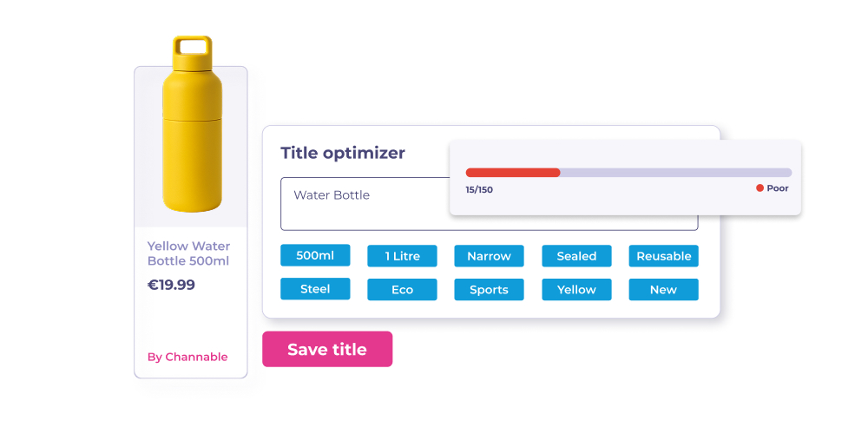Viewport: 868px width, 434px height.
Task: Choose the Steel keyword tag
Action: coord(315,289)
